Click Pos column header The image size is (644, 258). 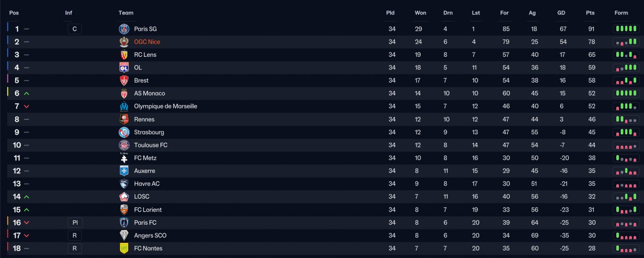[14, 13]
